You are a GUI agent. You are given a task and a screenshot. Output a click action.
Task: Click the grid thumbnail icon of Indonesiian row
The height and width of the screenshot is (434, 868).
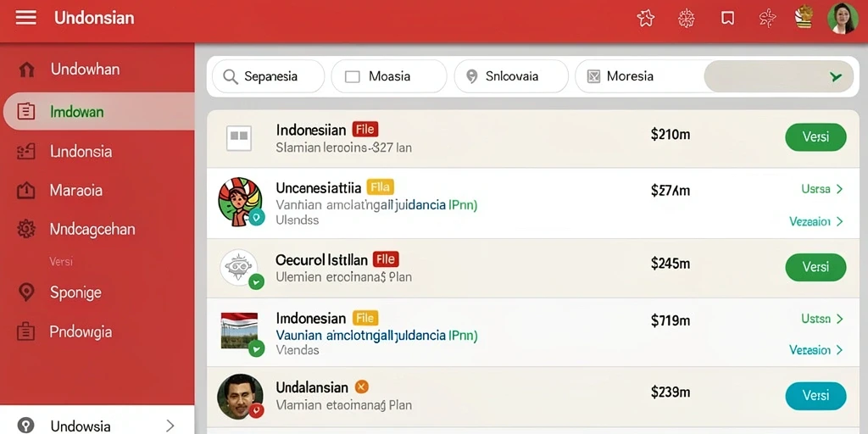point(238,138)
